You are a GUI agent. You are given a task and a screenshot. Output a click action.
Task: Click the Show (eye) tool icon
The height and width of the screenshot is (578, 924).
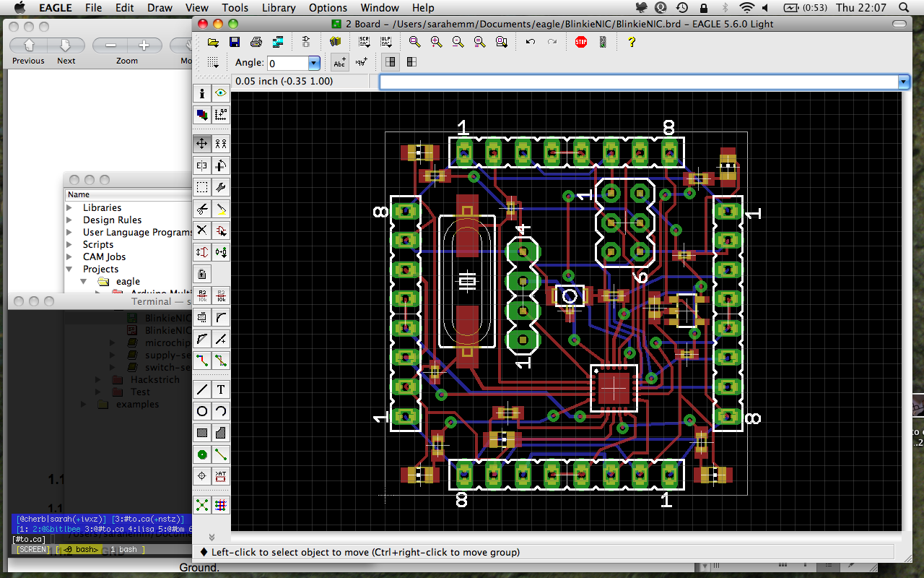coord(221,93)
